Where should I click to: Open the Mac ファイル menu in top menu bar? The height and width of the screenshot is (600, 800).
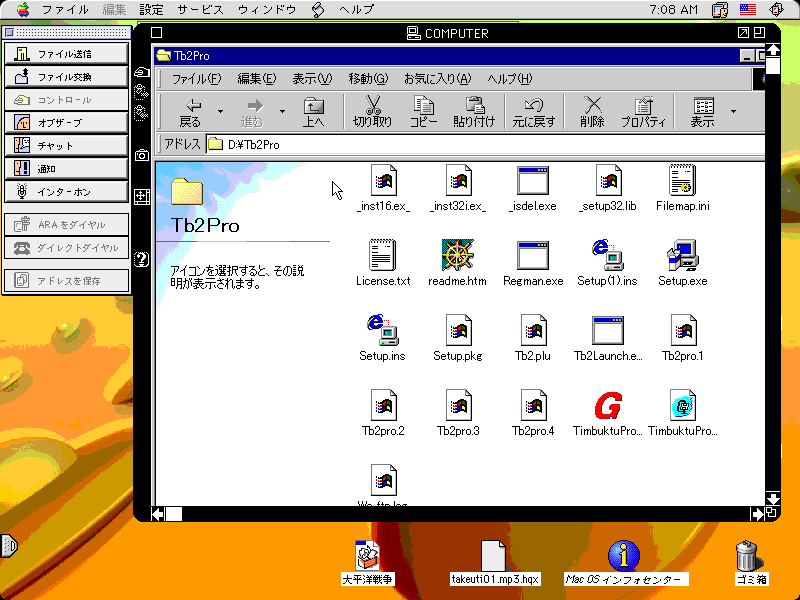(x=65, y=9)
